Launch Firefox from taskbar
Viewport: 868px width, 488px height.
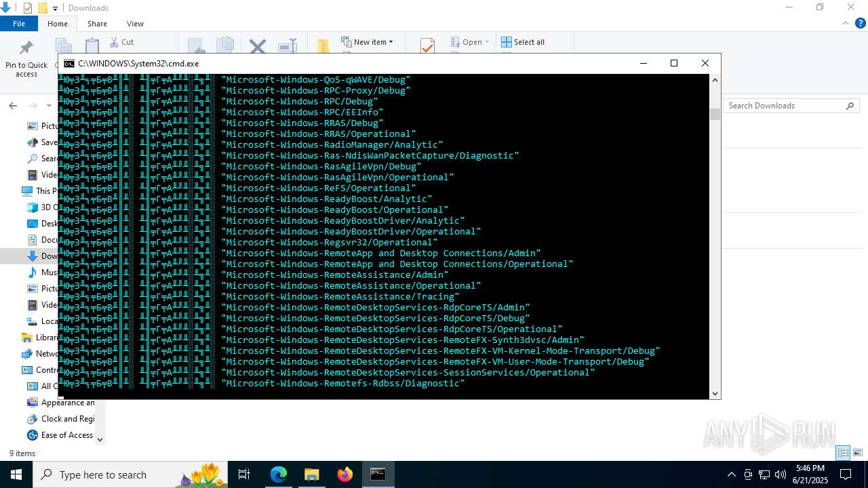pos(345,474)
